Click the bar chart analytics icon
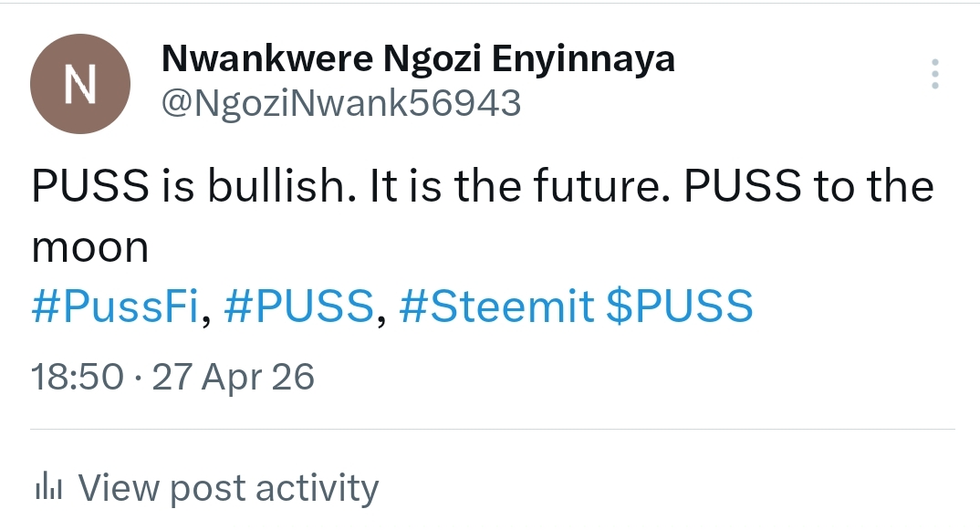The width and height of the screenshot is (980, 530). click(x=47, y=489)
